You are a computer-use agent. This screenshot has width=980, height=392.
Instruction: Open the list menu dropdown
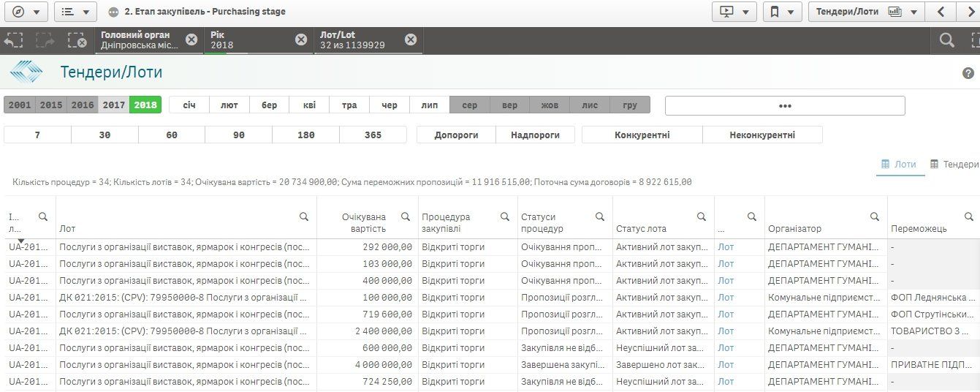point(75,12)
